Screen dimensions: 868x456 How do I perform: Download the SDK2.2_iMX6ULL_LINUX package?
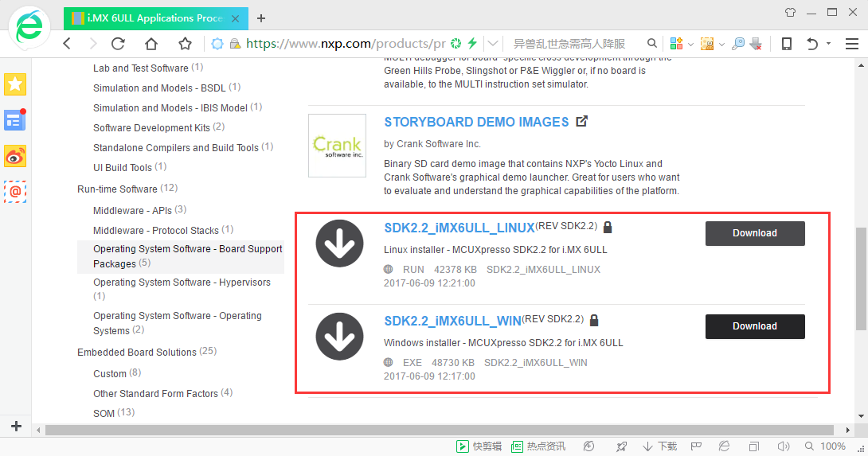pos(755,233)
